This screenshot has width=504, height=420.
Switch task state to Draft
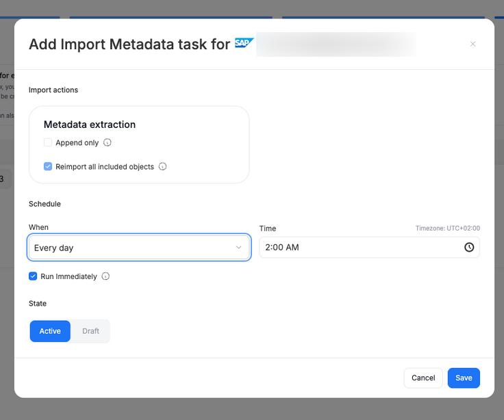pos(90,331)
